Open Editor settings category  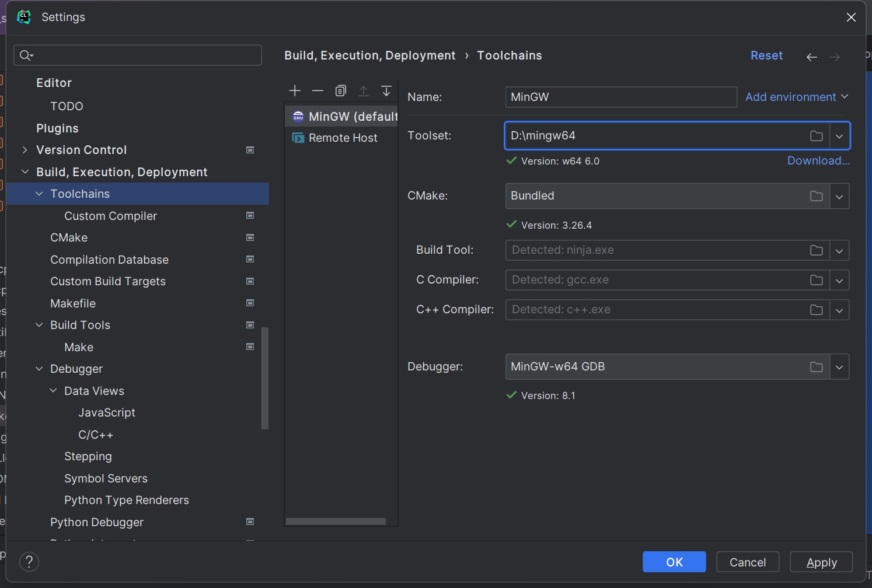pyautogui.click(x=54, y=83)
